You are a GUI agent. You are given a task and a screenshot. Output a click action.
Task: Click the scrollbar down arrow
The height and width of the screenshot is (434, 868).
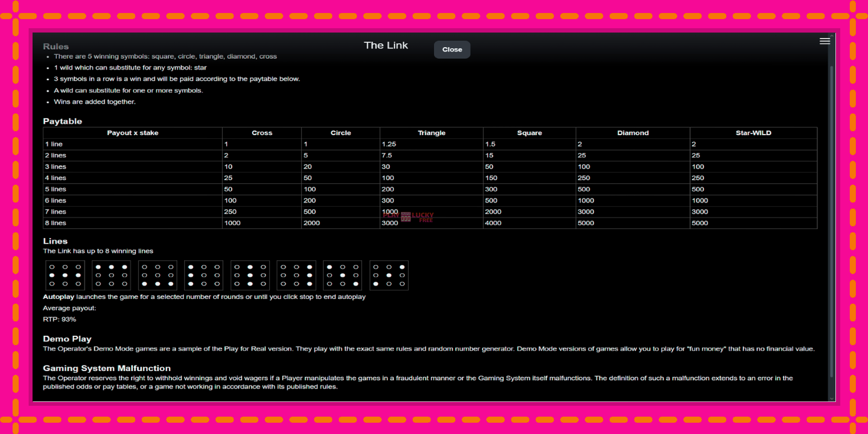[x=832, y=398]
